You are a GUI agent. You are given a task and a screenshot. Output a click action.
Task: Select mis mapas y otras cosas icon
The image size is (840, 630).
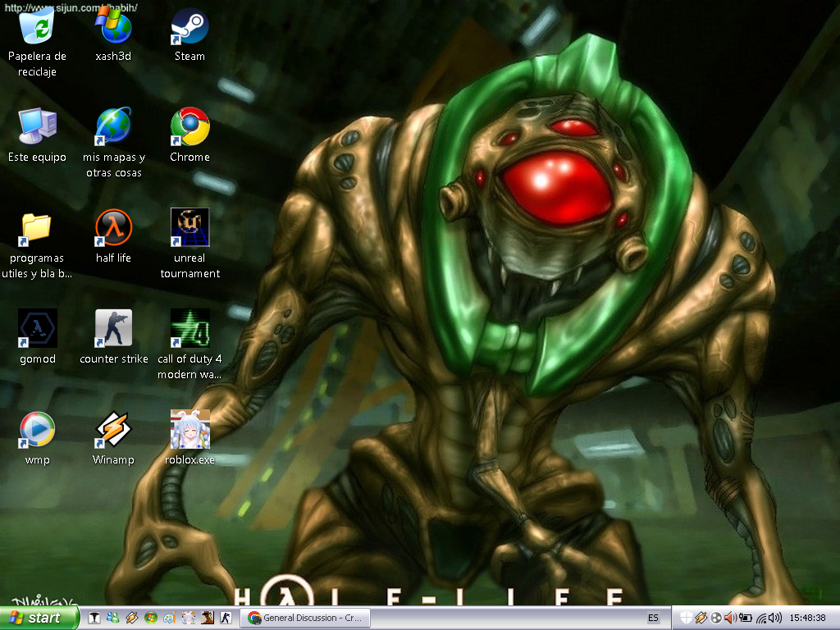click(113, 127)
